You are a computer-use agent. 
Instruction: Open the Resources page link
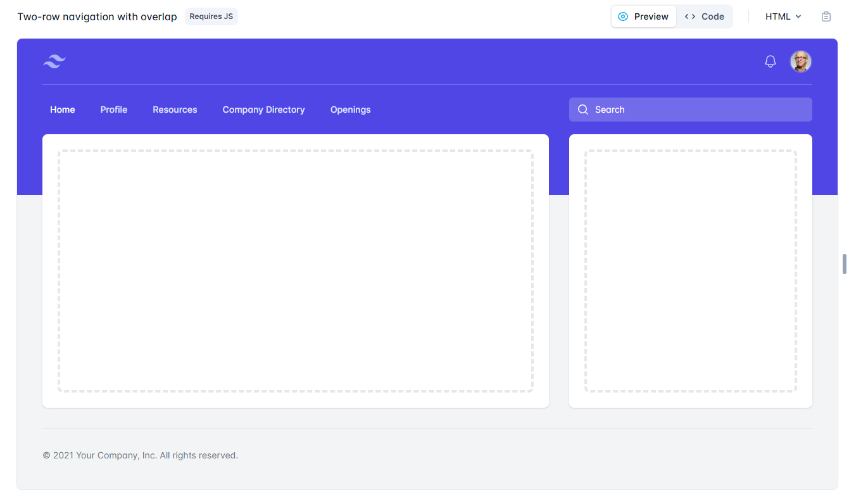tap(175, 110)
